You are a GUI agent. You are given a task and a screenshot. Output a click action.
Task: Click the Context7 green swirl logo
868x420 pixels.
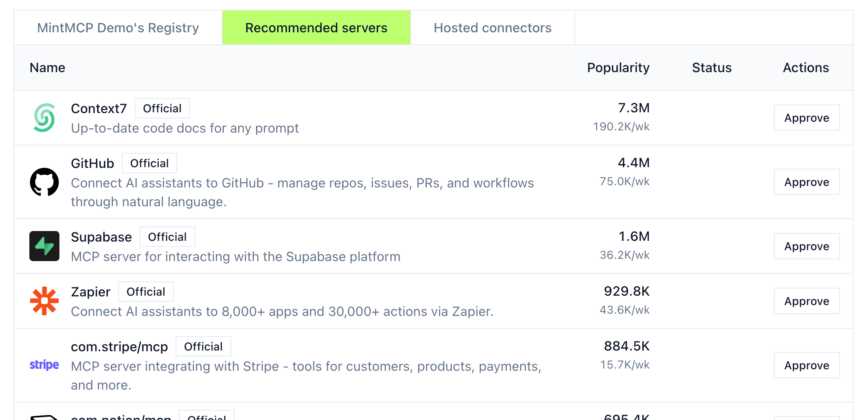(44, 118)
